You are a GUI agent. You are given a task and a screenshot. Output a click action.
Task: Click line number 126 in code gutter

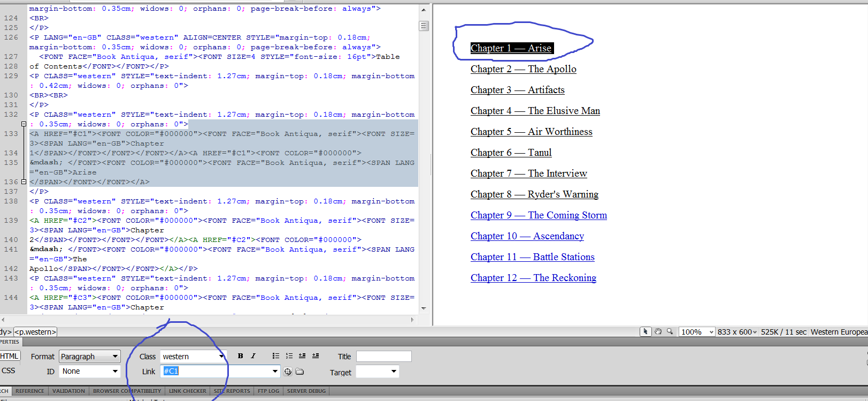click(x=11, y=37)
